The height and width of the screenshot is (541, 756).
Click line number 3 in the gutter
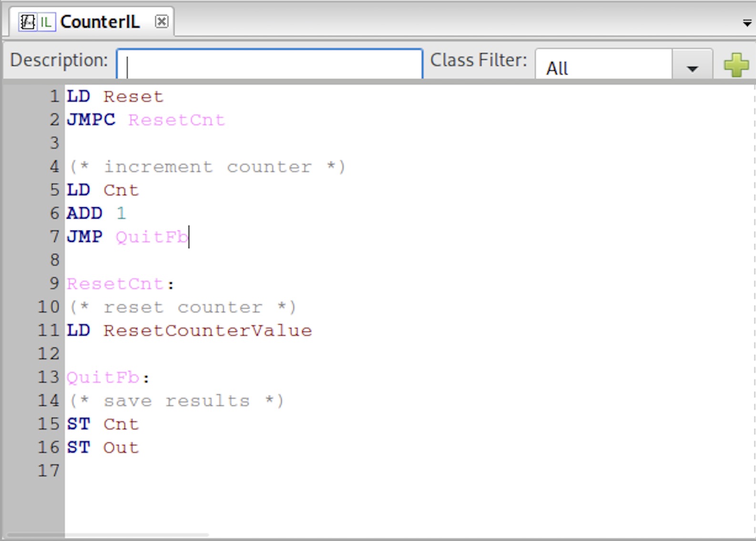pos(55,143)
